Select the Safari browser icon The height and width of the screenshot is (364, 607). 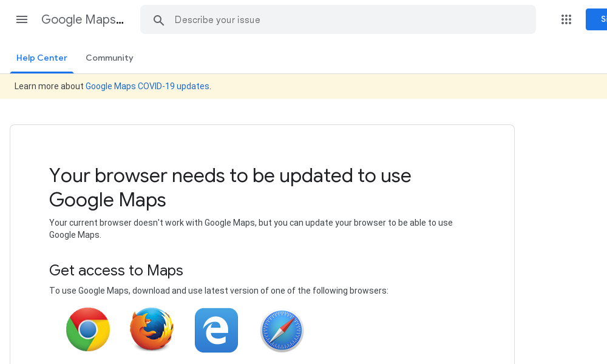coord(282,331)
